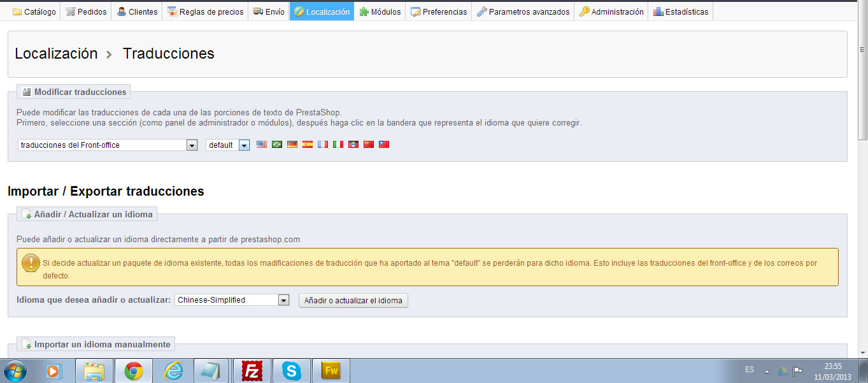
Task: Open the Action Center flag icon
Action: (798, 370)
